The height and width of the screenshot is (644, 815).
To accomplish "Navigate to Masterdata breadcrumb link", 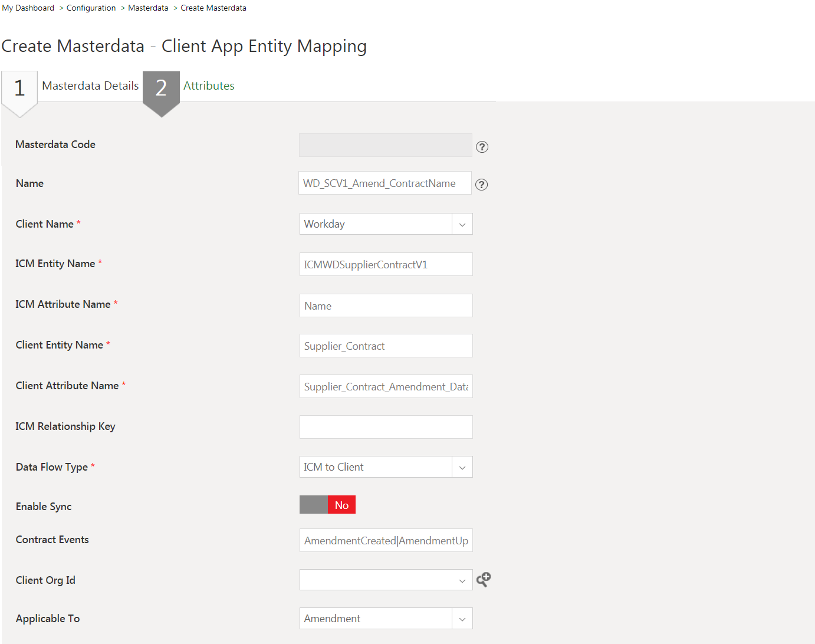I will click(148, 8).
